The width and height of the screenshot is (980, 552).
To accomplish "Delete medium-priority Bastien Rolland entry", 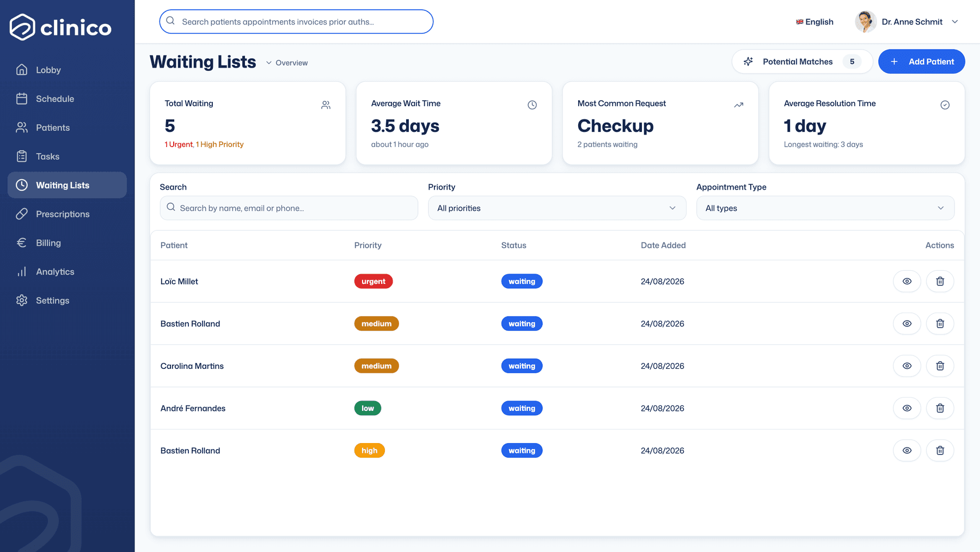I will coord(940,324).
